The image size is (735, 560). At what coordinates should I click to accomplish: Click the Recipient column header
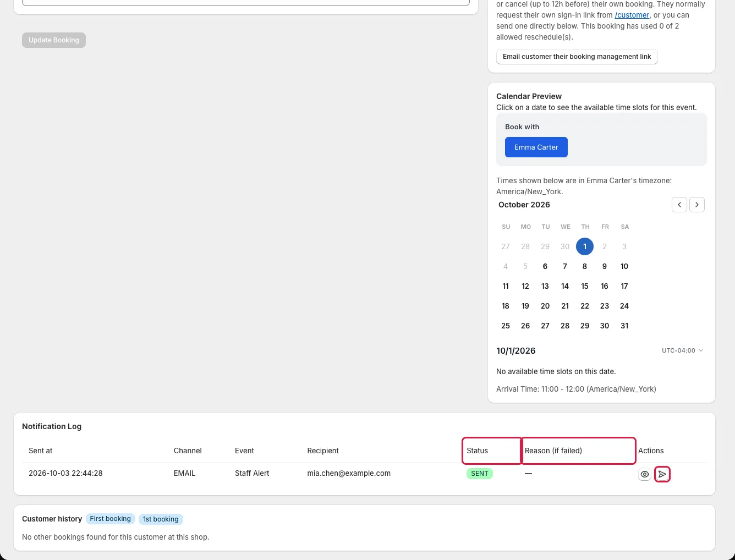coord(323,451)
